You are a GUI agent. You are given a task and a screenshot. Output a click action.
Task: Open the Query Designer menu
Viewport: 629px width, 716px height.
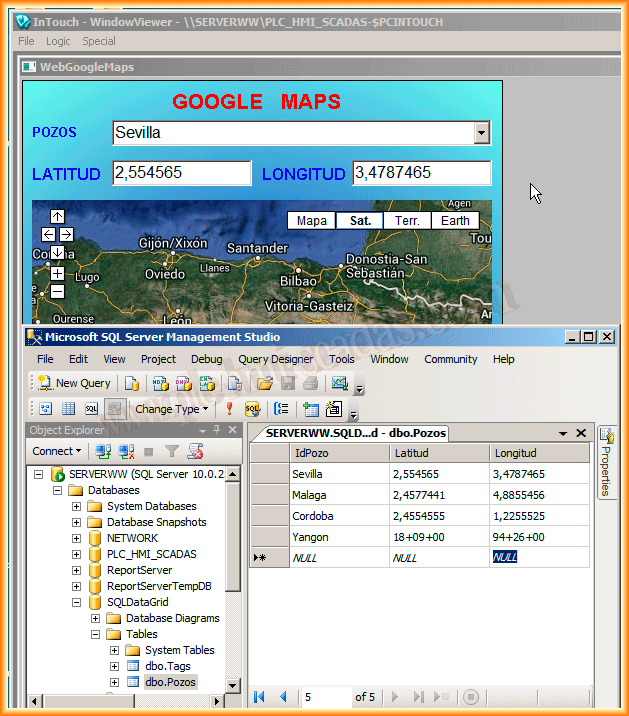(275, 359)
